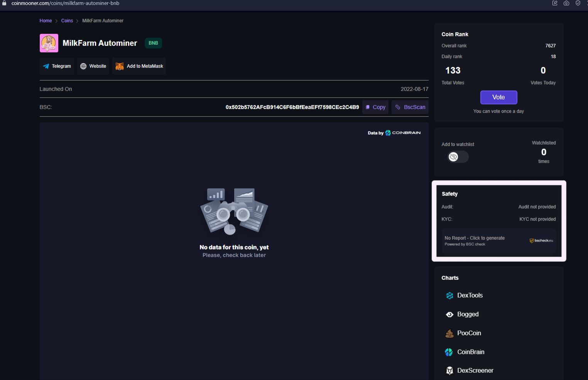Click the overall rank value 7627
The image size is (588, 380).
pyautogui.click(x=551, y=46)
